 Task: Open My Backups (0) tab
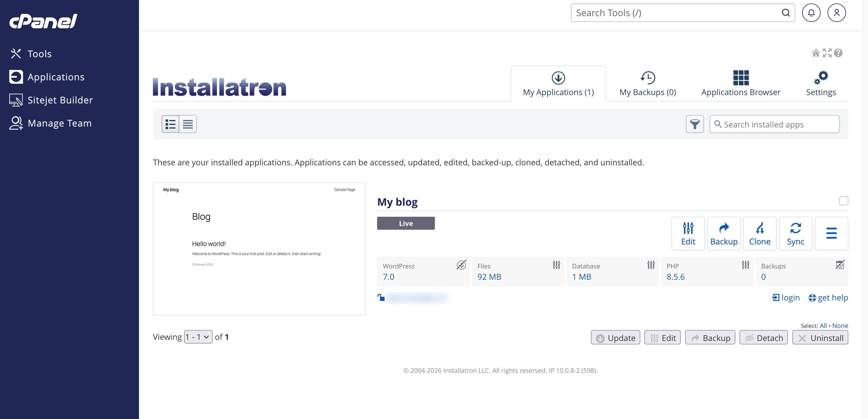tap(648, 84)
